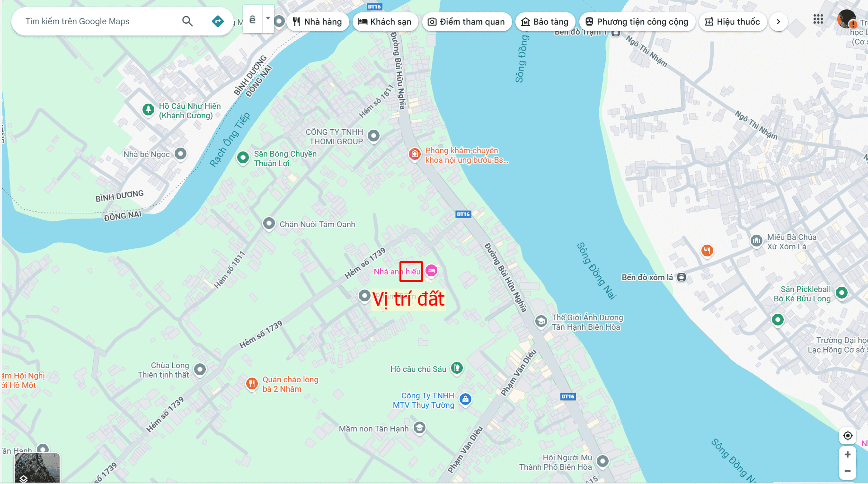The image size is (868, 484).
Task: Click the search magnifier icon
Action: tap(187, 21)
